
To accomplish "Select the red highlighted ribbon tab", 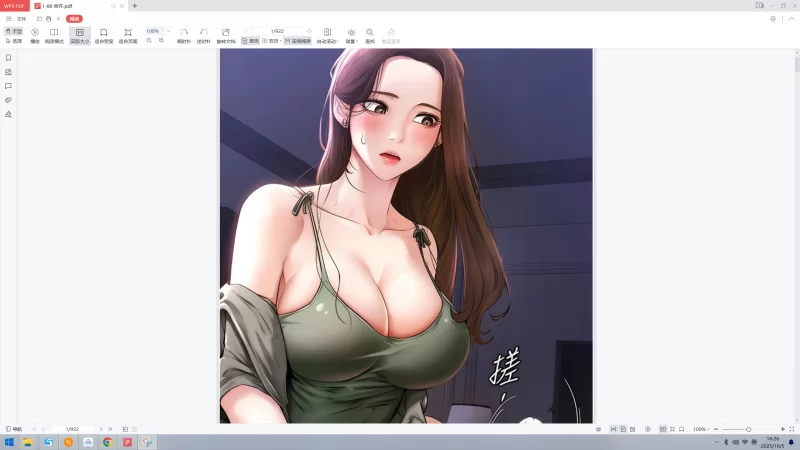I will coord(74,19).
